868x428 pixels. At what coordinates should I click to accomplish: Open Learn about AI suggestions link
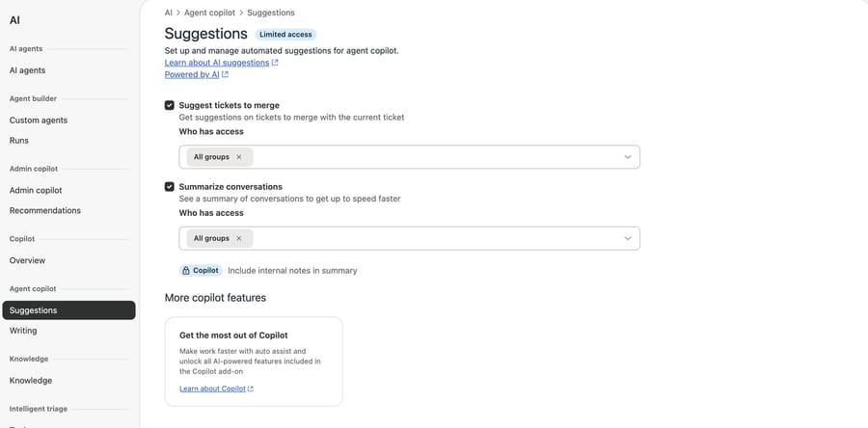tap(217, 63)
